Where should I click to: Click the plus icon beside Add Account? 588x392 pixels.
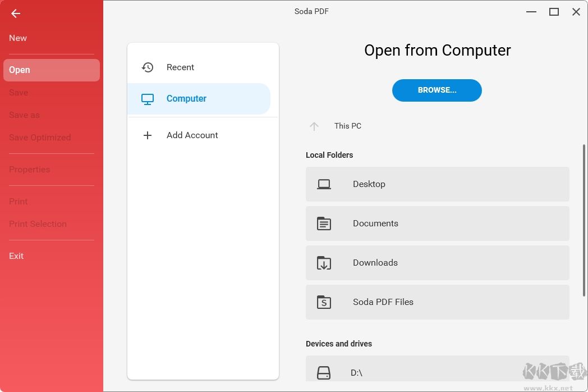(x=148, y=135)
